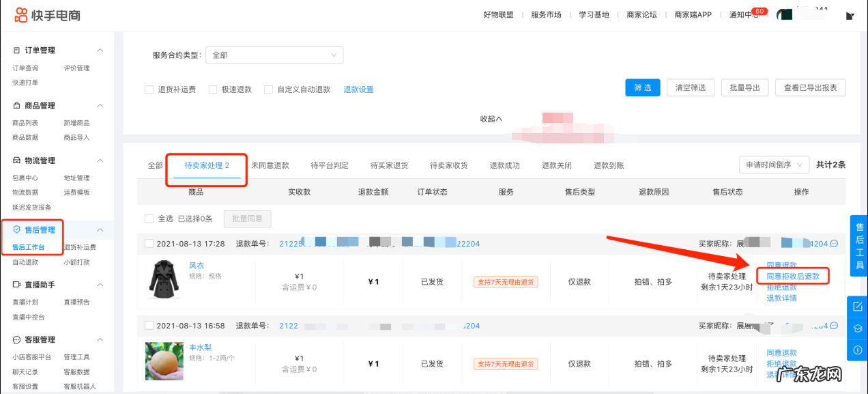Click the highlighted 同意拒收后退款 link
This screenshot has width=868, height=394.
click(794, 276)
